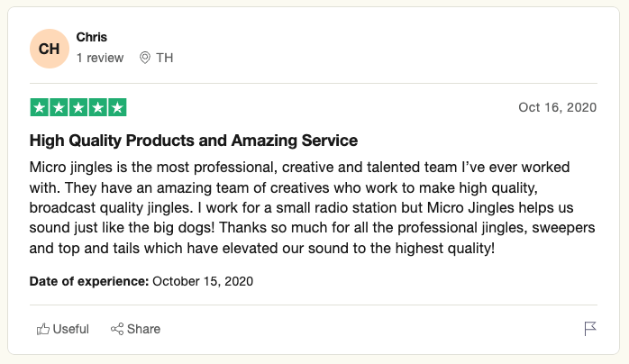Click the Micro jingles review body text
The height and width of the screenshot is (364, 629).
pyautogui.click(x=312, y=207)
